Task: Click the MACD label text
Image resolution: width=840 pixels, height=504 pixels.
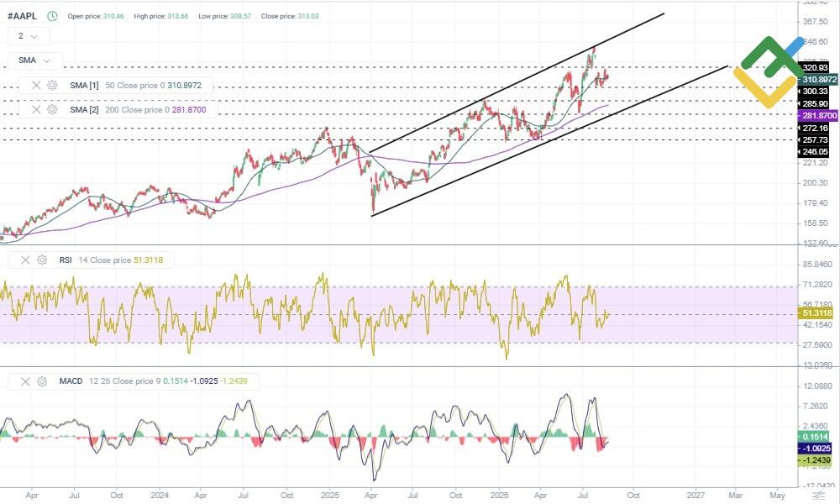Action: point(71,381)
